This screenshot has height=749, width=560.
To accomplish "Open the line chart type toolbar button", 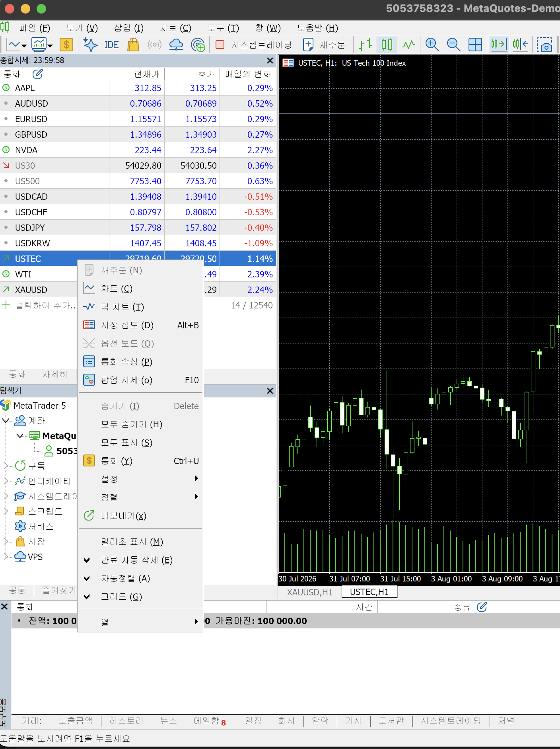I will click(x=14, y=45).
